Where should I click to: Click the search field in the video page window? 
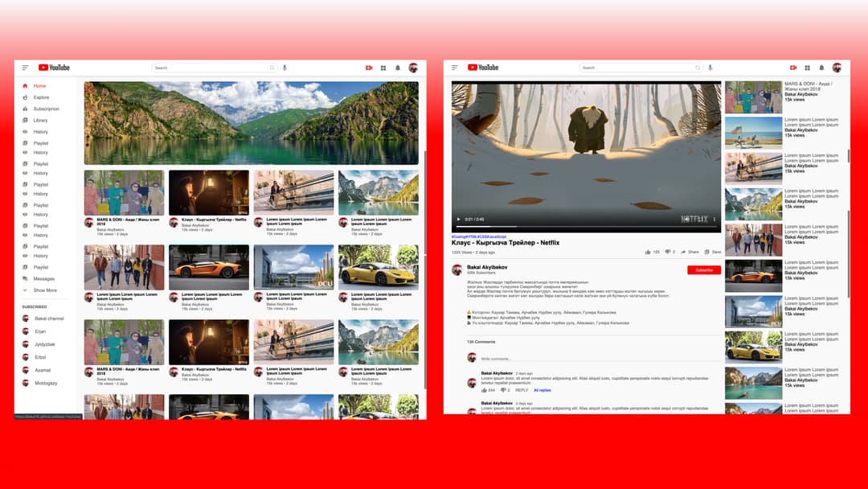click(641, 68)
